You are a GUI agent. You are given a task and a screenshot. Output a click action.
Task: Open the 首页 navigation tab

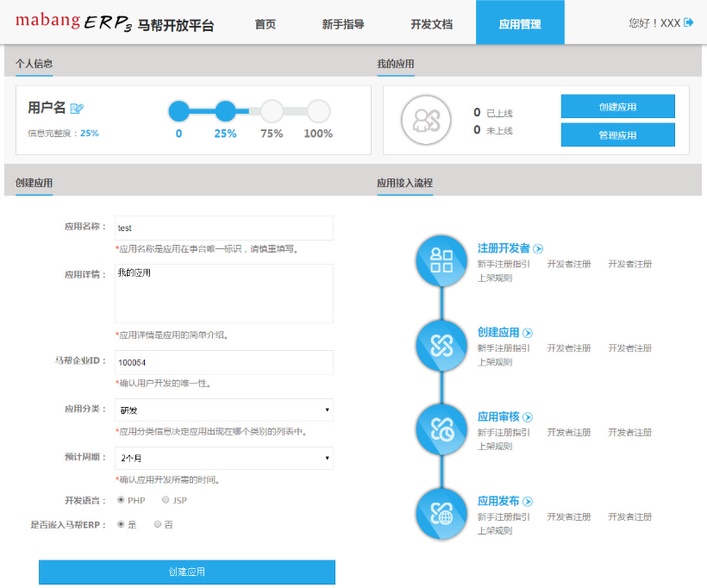(266, 24)
